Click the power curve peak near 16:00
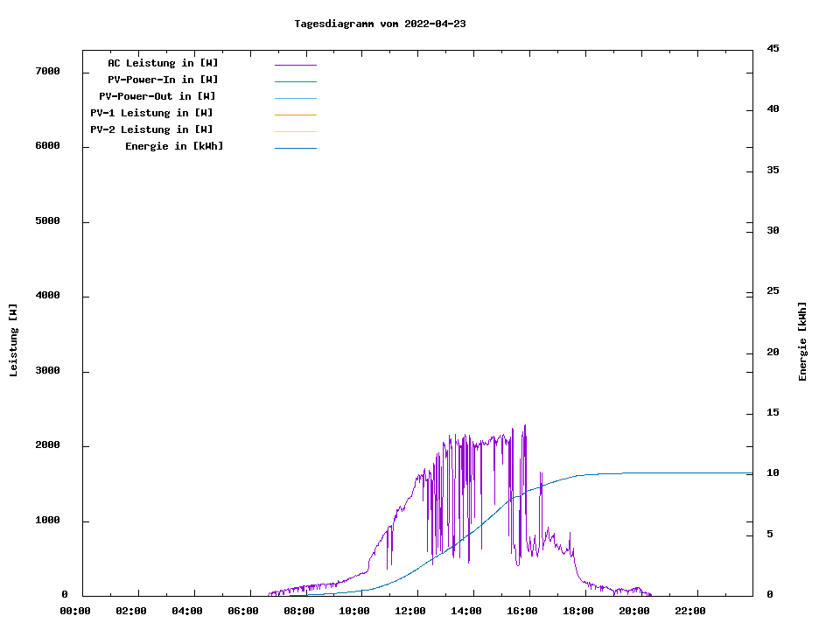This screenshot has width=840, height=630. tap(525, 426)
